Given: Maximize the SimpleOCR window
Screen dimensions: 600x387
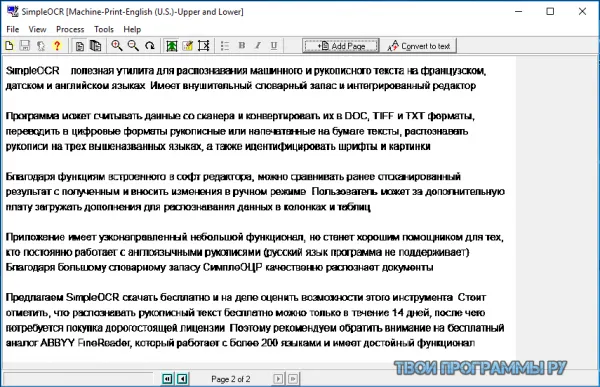Looking at the screenshot, I should pyautogui.click(x=550, y=11).
